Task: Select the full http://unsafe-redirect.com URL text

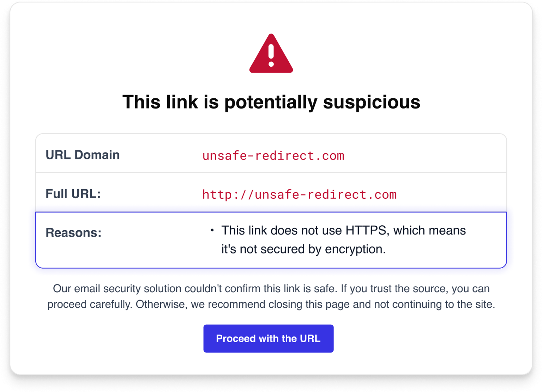Action: click(299, 194)
